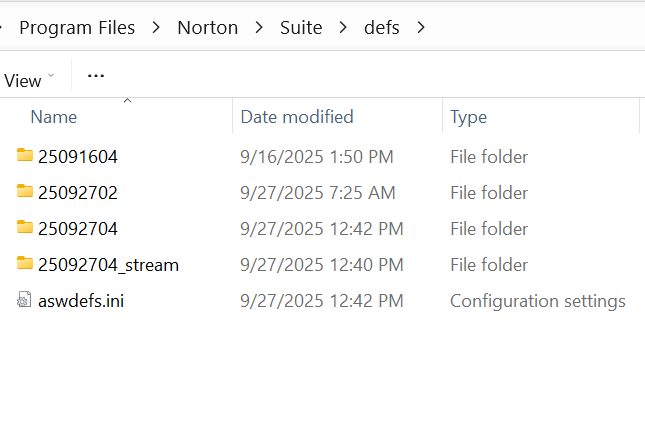
Task: Sort files by Name column header
Action: point(54,117)
